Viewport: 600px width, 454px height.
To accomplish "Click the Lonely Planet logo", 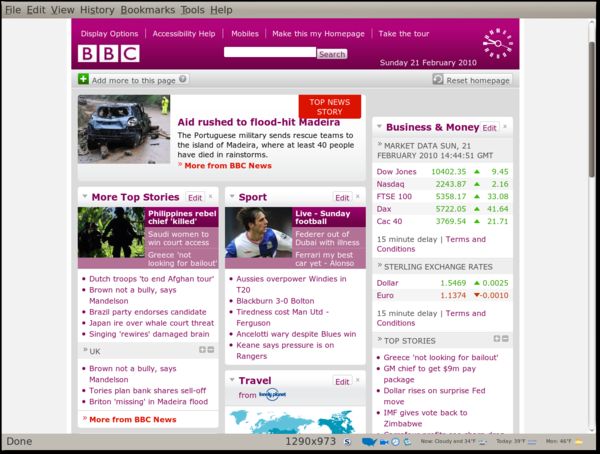I will [272, 394].
